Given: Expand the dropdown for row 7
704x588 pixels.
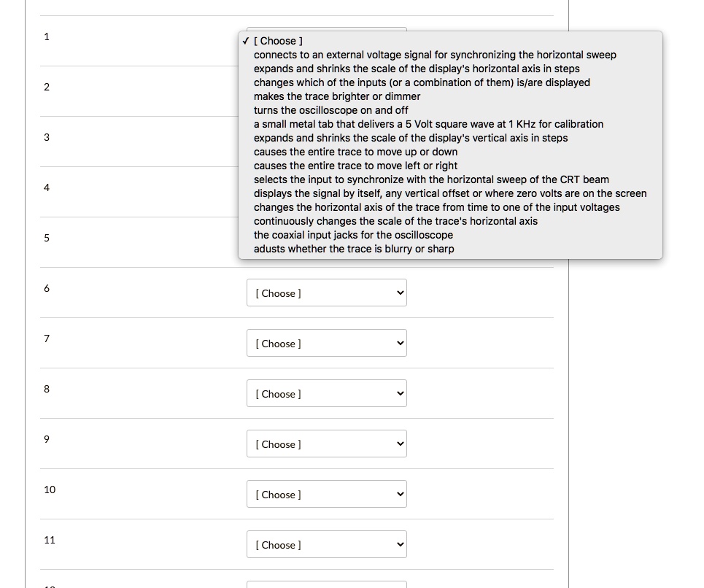Looking at the screenshot, I should [x=326, y=344].
